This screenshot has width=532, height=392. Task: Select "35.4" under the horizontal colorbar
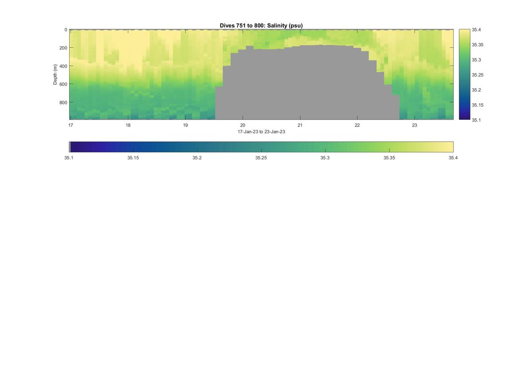453,158
